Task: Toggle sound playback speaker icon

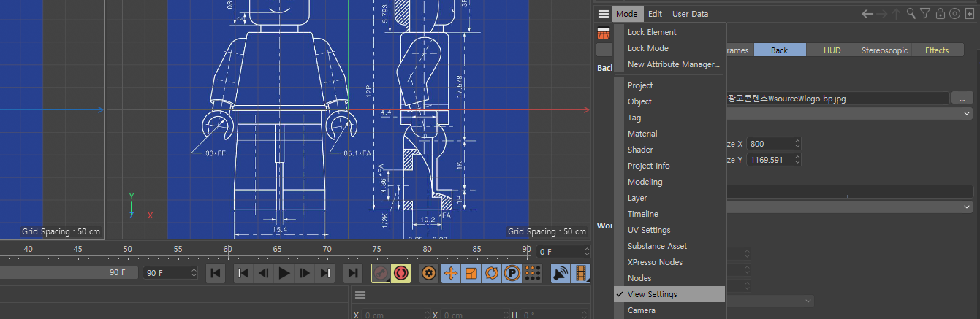Action: click(x=561, y=273)
